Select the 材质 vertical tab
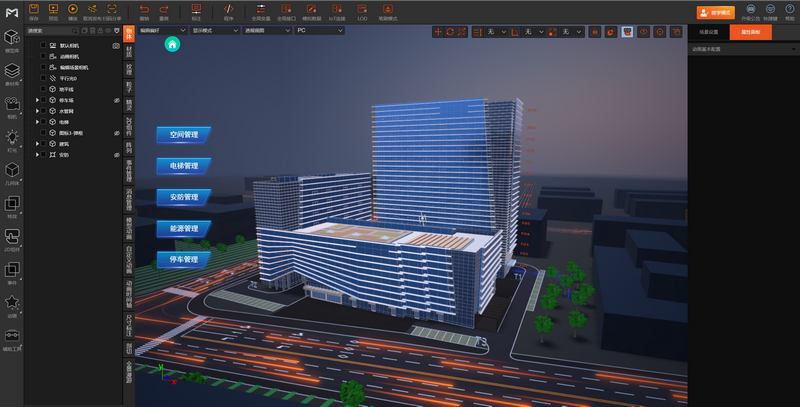 [129, 51]
